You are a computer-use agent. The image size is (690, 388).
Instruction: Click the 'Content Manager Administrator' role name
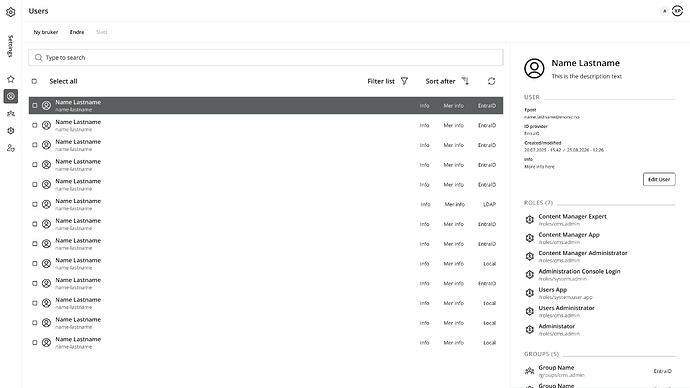[x=583, y=253]
